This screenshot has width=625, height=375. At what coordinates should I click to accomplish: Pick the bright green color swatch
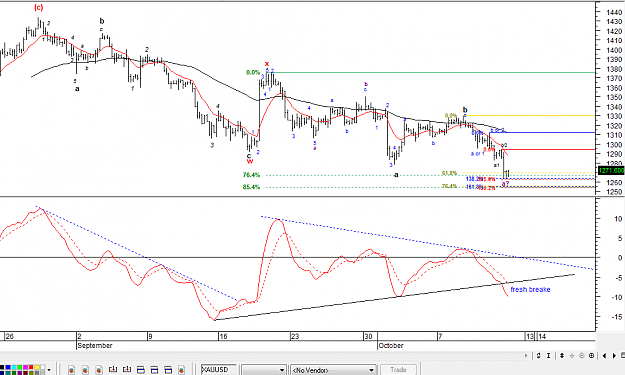click(x=20, y=367)
